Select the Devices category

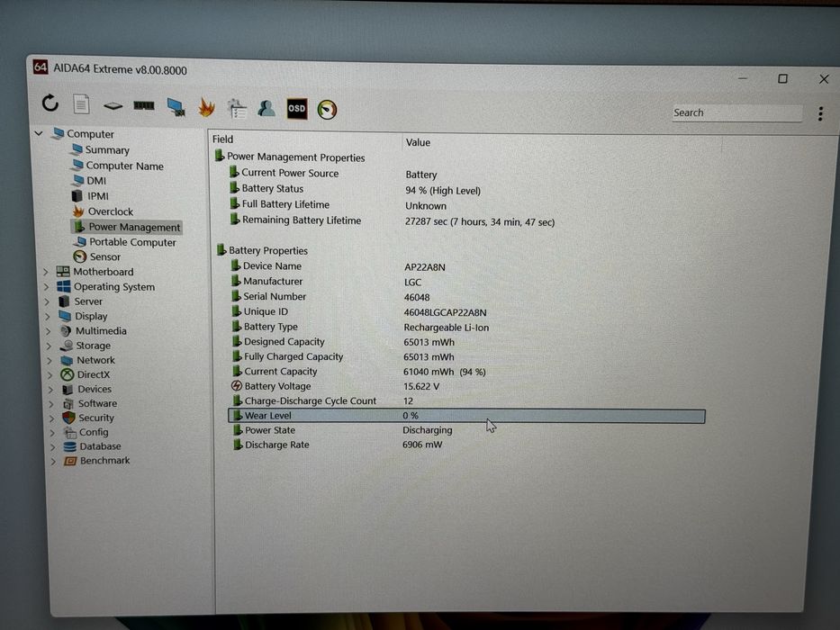pos(86,390)
